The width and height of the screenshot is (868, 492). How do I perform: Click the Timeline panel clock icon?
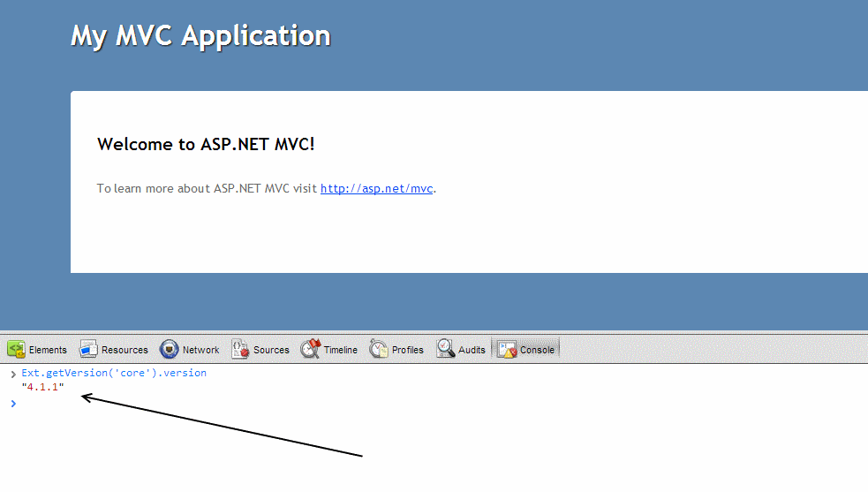coord(311,349)
